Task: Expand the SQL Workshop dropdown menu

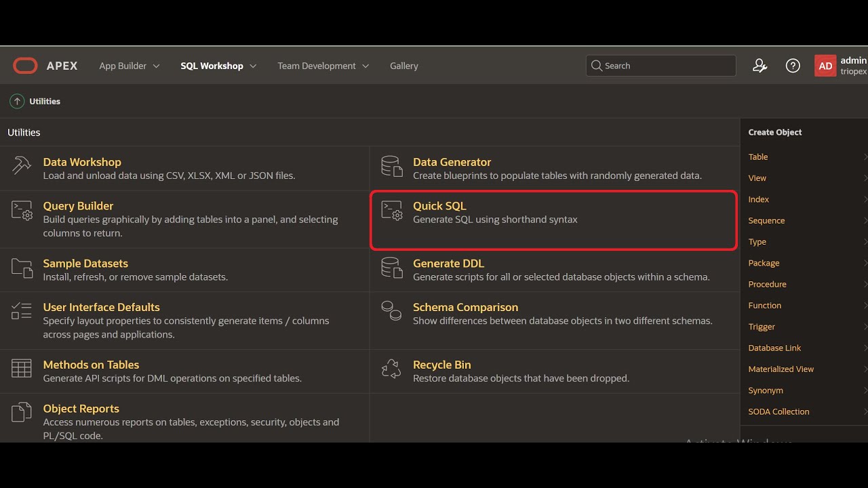Action: tap(218, 66)
